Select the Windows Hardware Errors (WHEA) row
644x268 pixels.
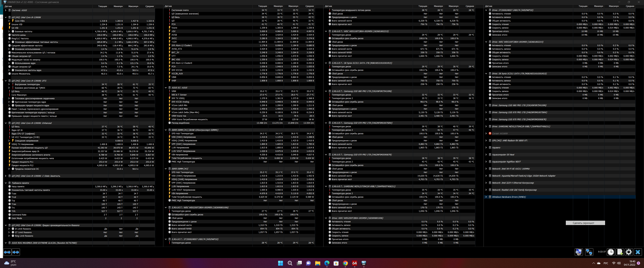(x=509, y=197)
